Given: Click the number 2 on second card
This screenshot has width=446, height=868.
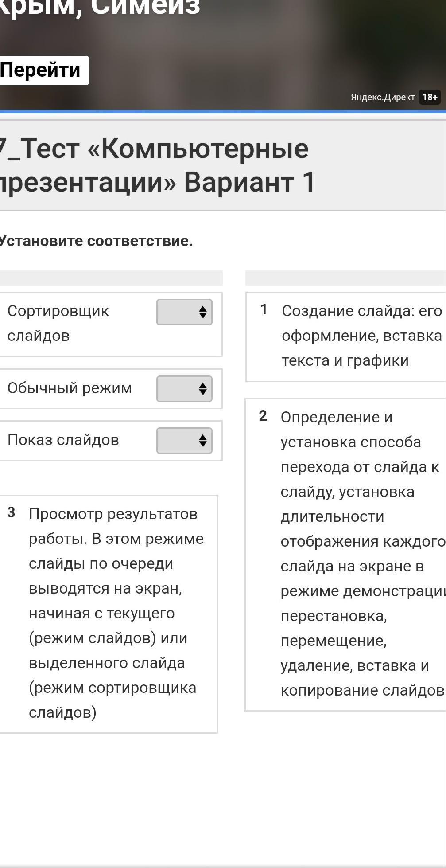Looking at the screenshot, I should coord(263,416).
